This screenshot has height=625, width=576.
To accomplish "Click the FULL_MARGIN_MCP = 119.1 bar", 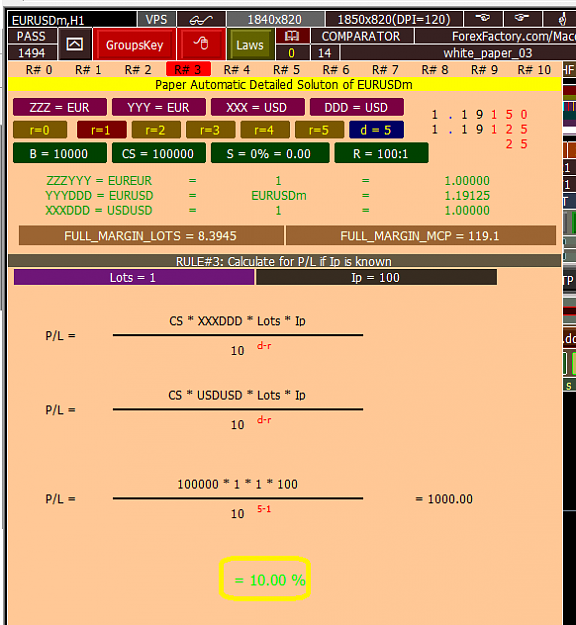I will pos(421,236).
